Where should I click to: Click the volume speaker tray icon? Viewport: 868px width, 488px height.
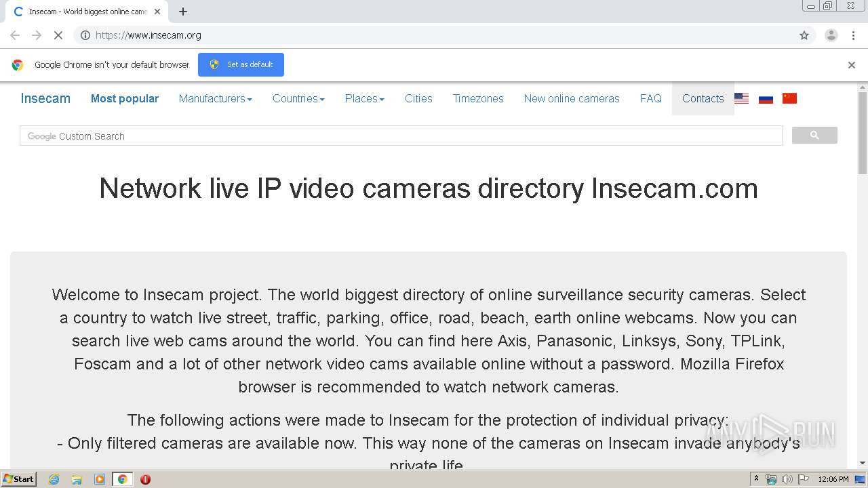pyautogui.click(x=787, y=479)
